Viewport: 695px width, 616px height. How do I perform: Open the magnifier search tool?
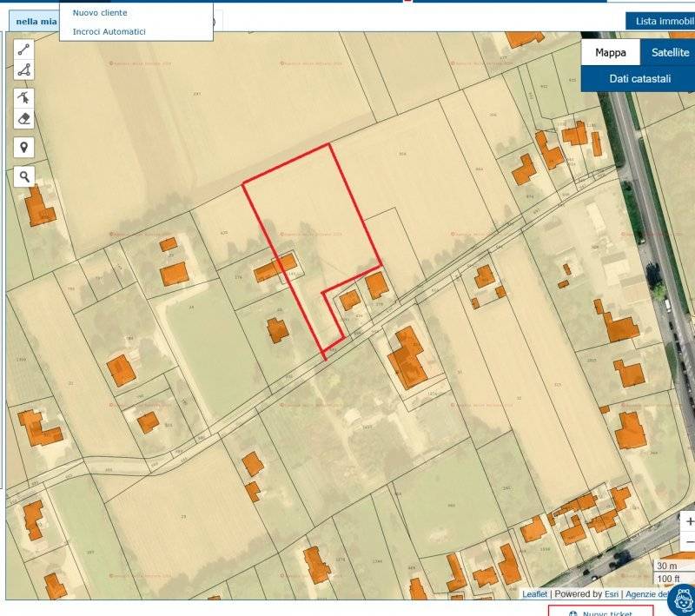(x=24, y=176)
